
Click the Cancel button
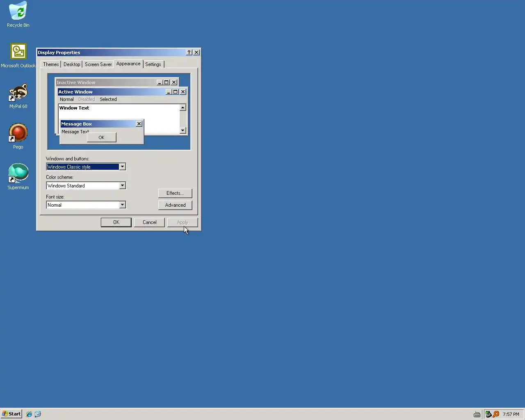(x=149, y=222)
